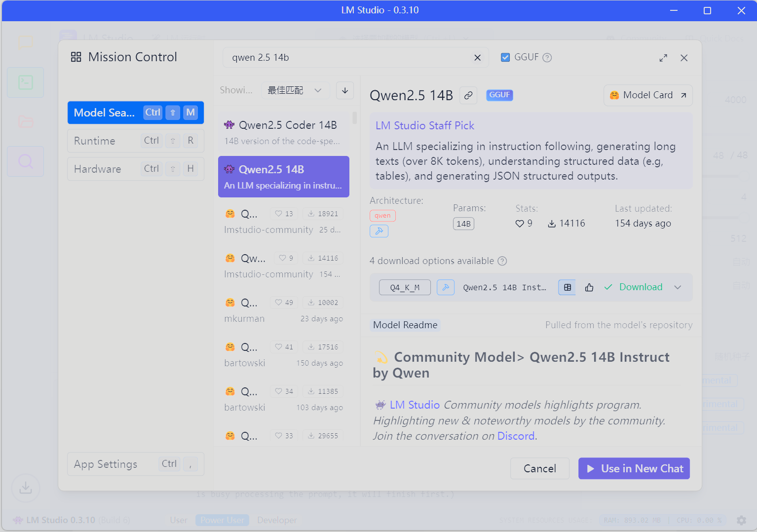Click heart likes badge showing 49

coord(284,303)
